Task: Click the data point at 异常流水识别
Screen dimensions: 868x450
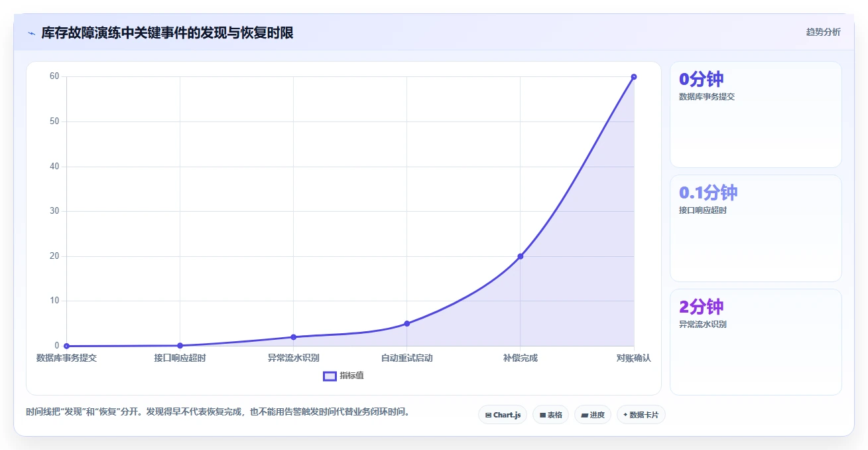Action: point(293,337)
